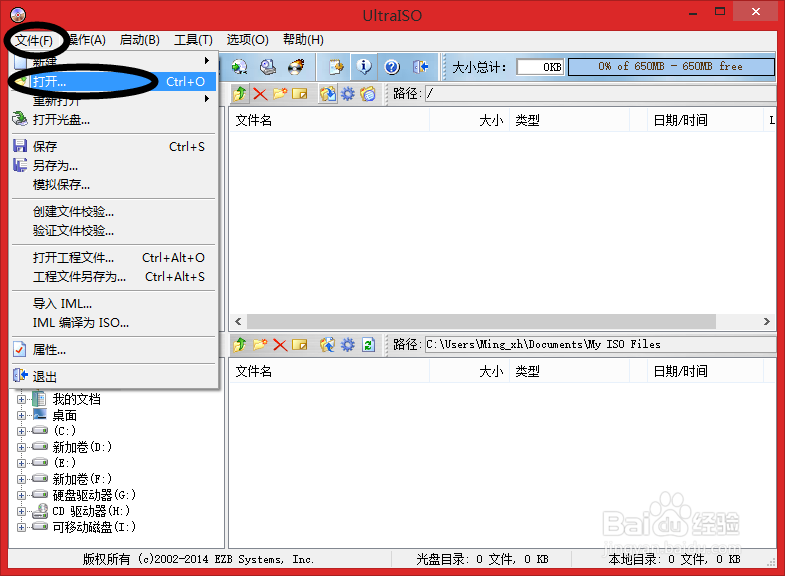785x576 pixels.
Task: Create new folder in the image pane toolbar
Action: tap(280, 94)
